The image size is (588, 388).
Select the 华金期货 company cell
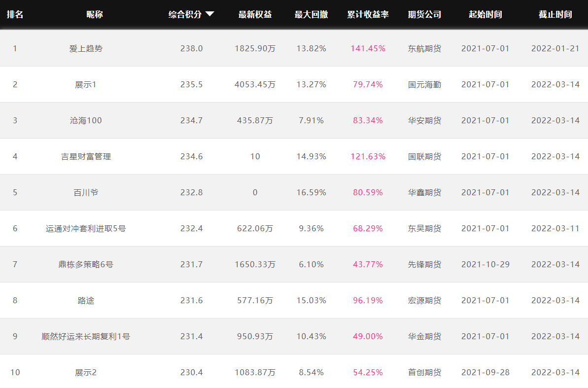click(424, 337)
